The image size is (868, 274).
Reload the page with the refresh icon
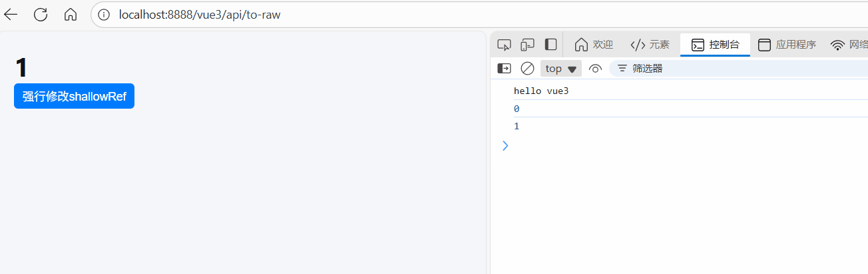pos(41,15)
